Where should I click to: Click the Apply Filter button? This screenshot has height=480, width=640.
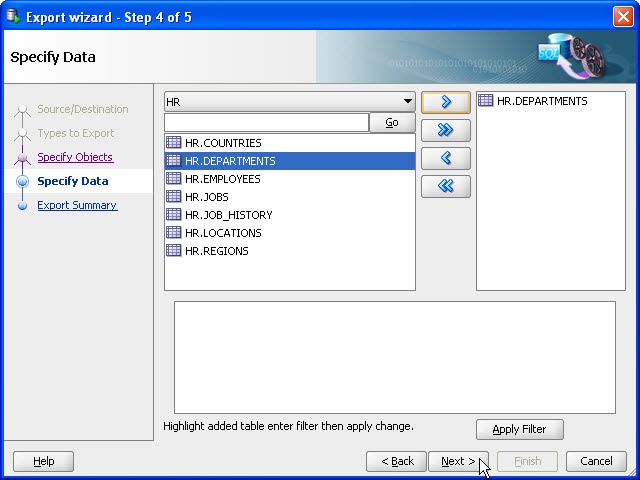[520, 429]
